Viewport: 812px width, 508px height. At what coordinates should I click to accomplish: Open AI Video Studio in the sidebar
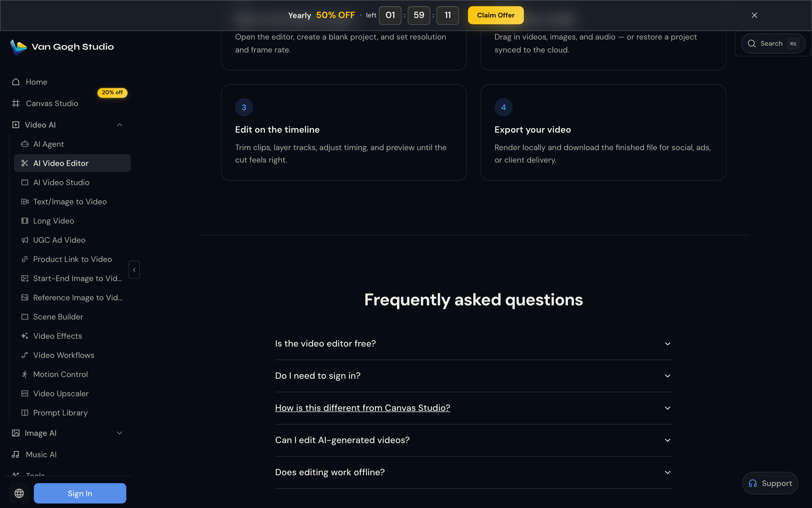pyautogui.click(x=72, y=182)
